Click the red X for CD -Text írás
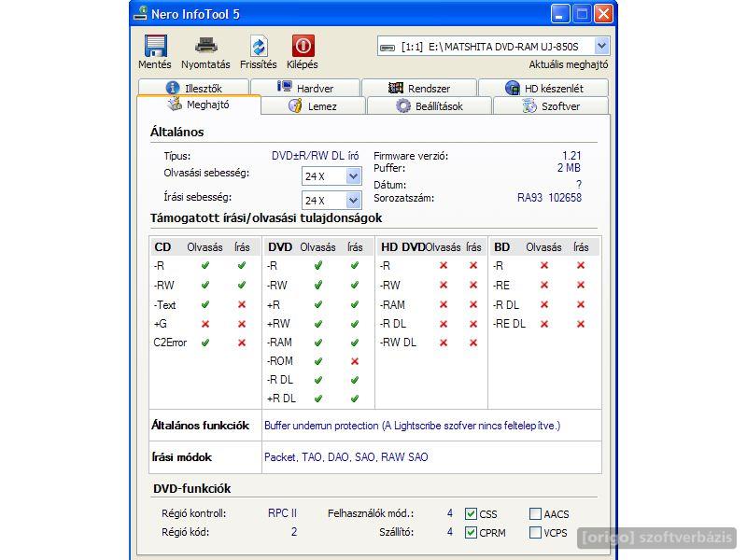Image resolution: width=747 pixels, height=560 pixels. pos(242,304)
